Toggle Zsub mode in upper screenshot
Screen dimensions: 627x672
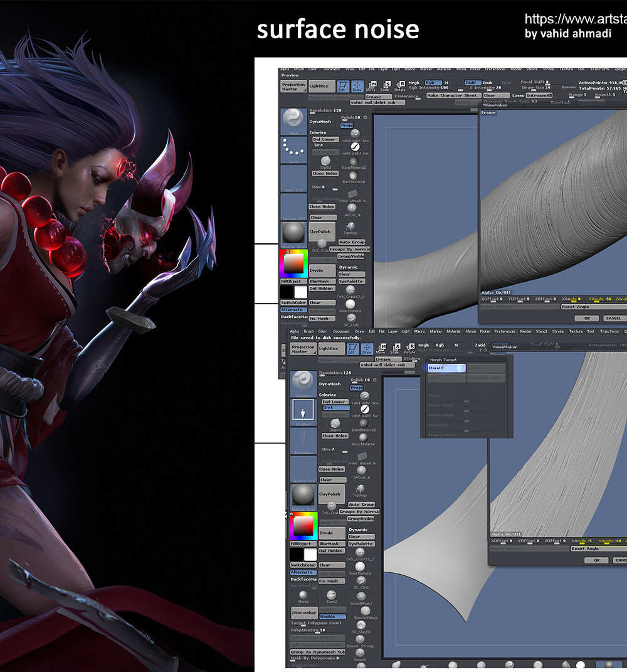[487, 83]
